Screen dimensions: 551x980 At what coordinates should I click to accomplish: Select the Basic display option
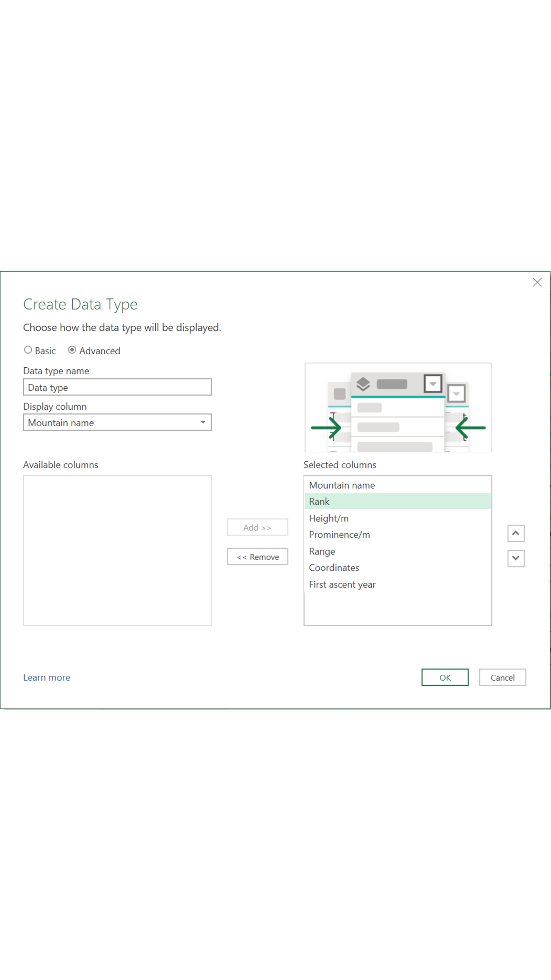[x=28, y=350]
